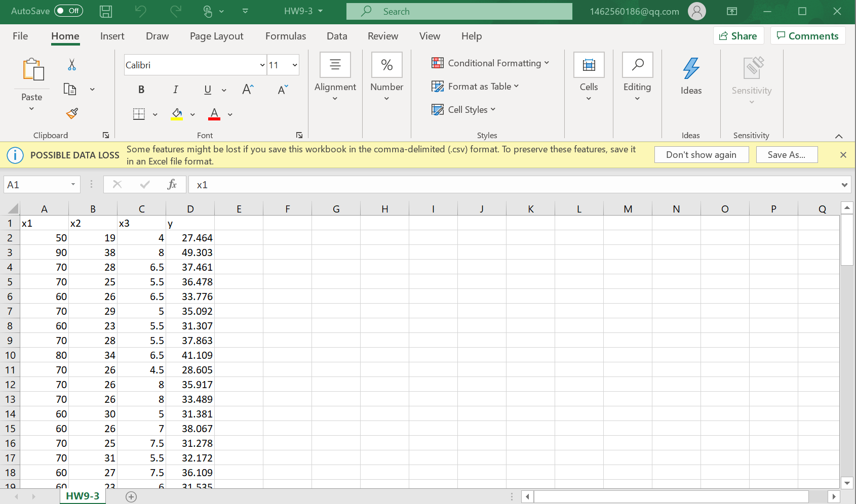Click the Save icon in title bar
The height and width of the screenshot is (504, 856).
106,11
